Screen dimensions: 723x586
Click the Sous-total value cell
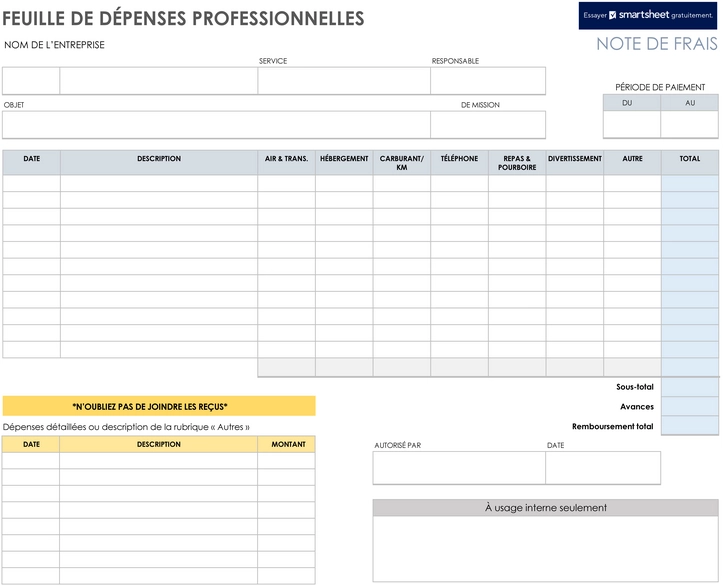(690, 387)
